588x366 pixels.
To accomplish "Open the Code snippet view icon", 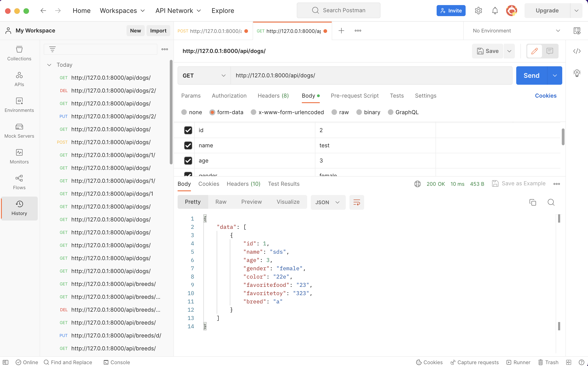I will [x=577, y=51].
